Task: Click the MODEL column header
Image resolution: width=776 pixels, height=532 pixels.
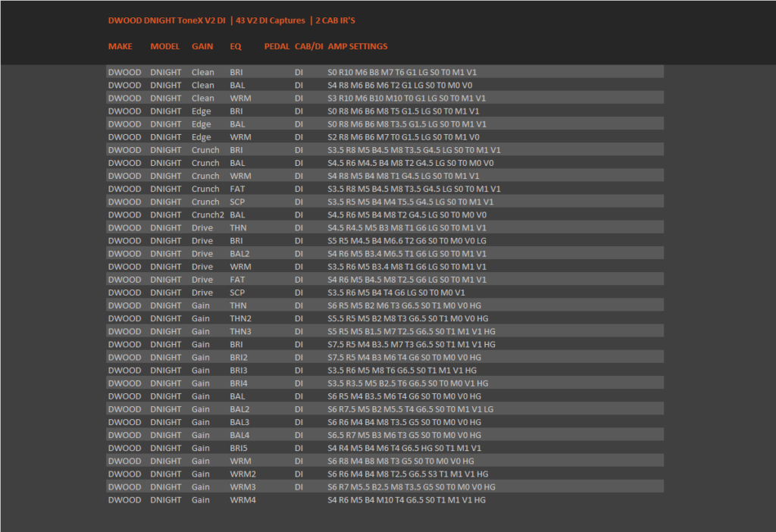Action: (164, 46)
